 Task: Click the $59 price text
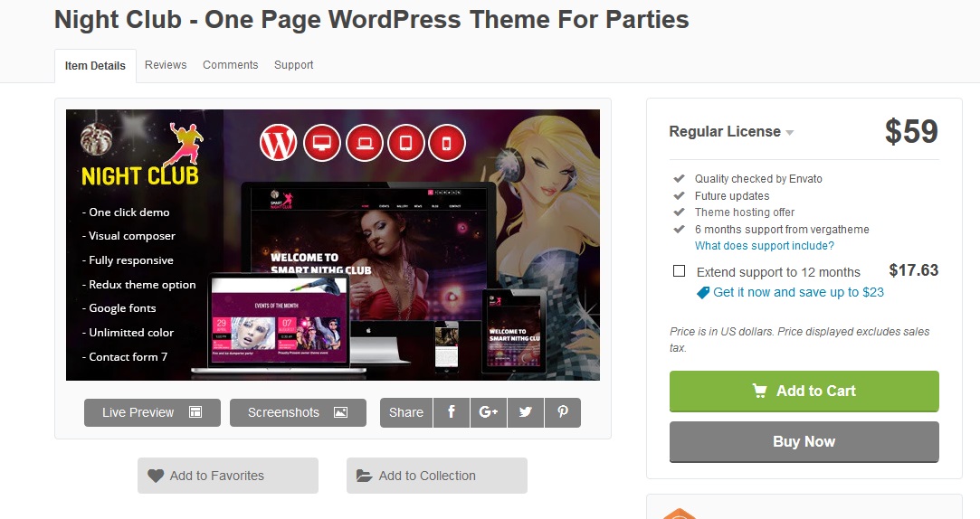click(x=911, y=132)
